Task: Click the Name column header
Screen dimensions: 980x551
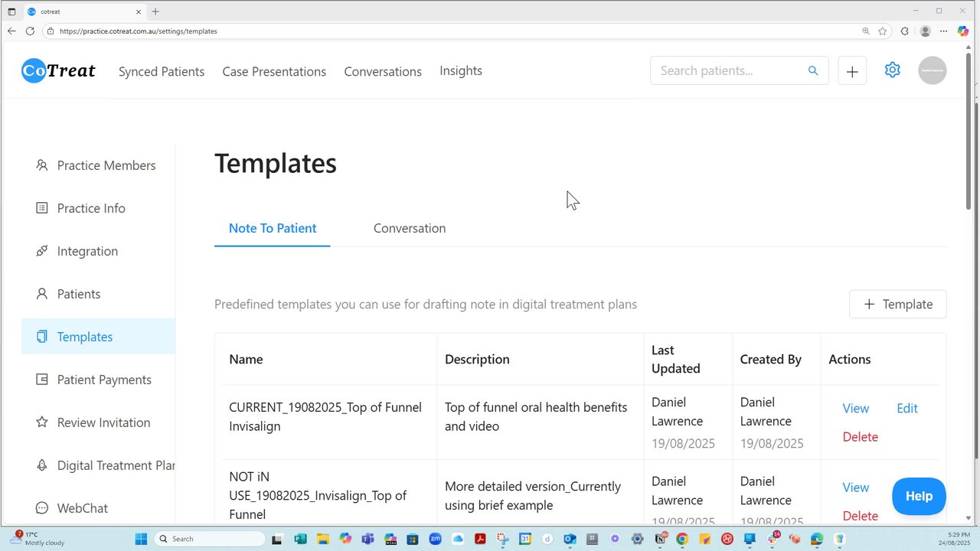Action: pyautogui.click(x=246, y=359)
